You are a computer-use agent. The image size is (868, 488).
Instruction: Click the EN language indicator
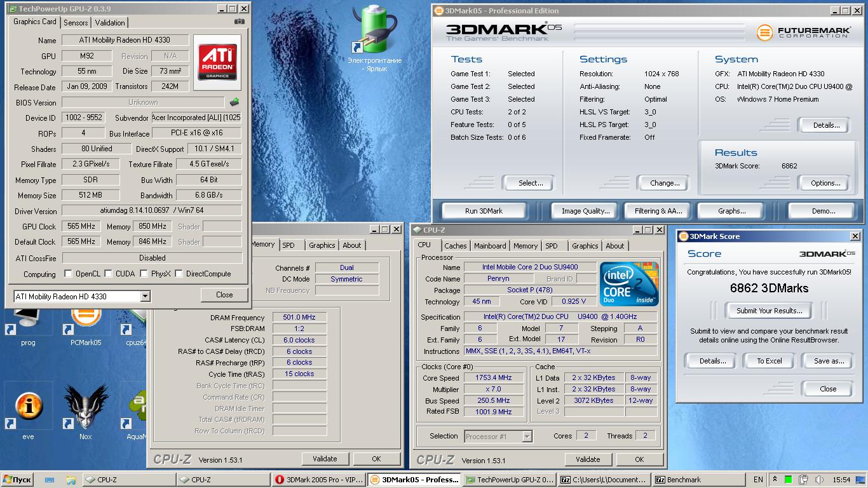(758, 480)
